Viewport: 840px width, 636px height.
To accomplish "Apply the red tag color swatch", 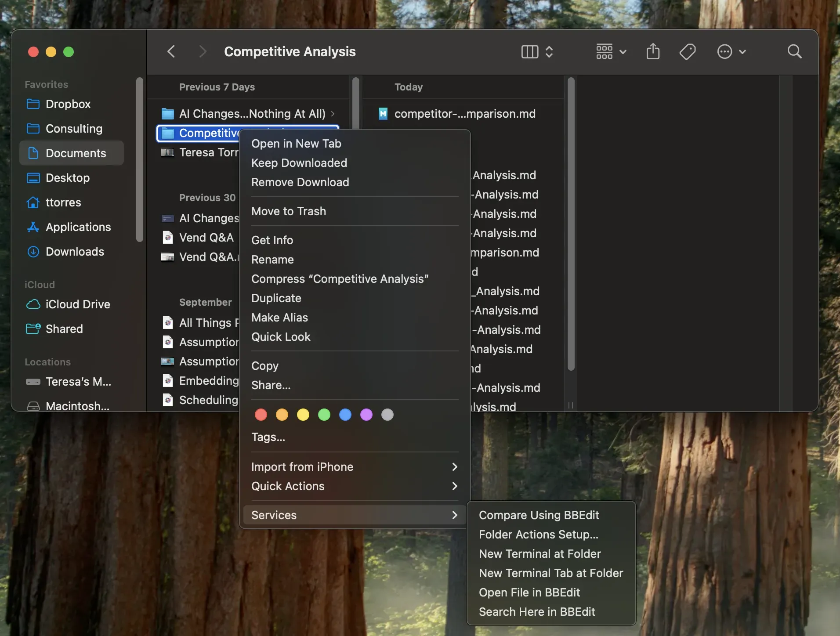I will (261, 415).
